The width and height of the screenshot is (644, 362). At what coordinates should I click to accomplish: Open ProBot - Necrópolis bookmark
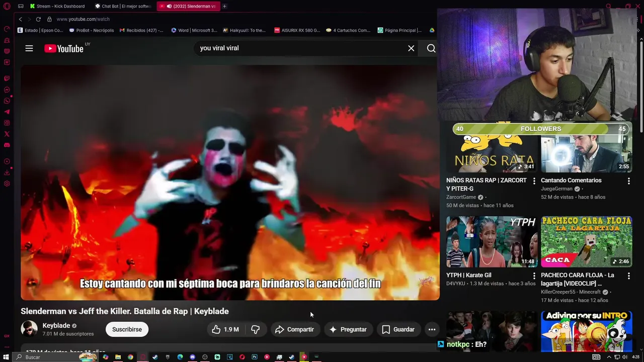(91, 30)
